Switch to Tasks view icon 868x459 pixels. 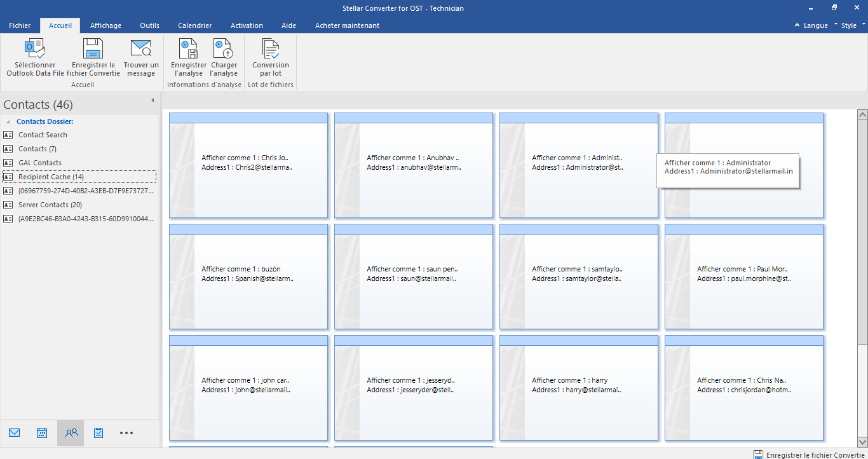tap(98, 433)
